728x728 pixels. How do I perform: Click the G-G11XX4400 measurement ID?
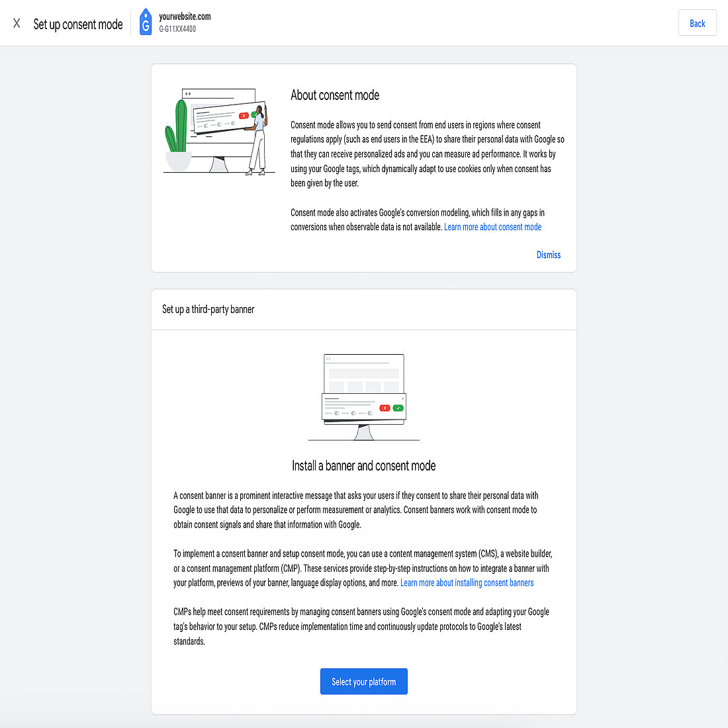click(179, 28)
